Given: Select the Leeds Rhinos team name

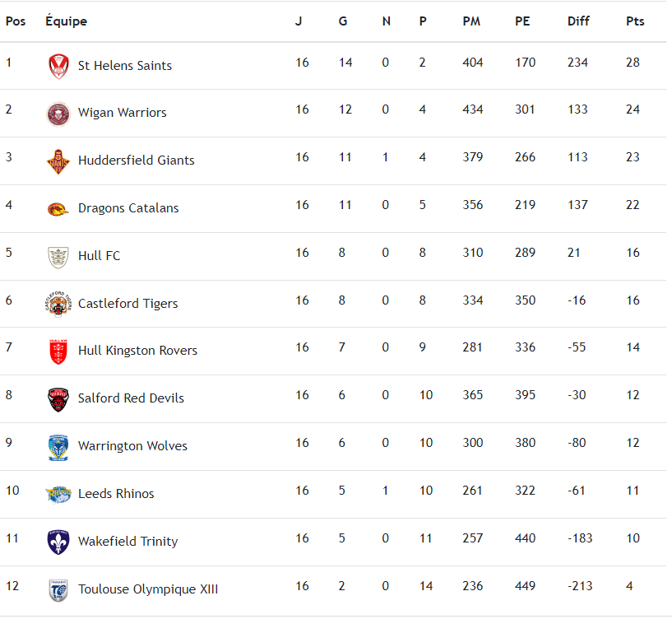Looking at the screenshot, I should 116,494.
